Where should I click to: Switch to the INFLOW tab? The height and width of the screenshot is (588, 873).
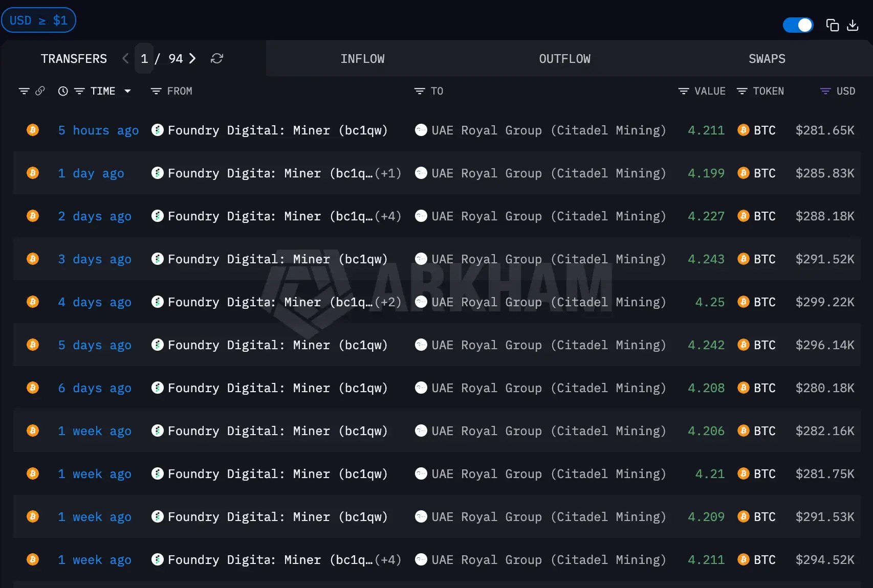[362, 59]
